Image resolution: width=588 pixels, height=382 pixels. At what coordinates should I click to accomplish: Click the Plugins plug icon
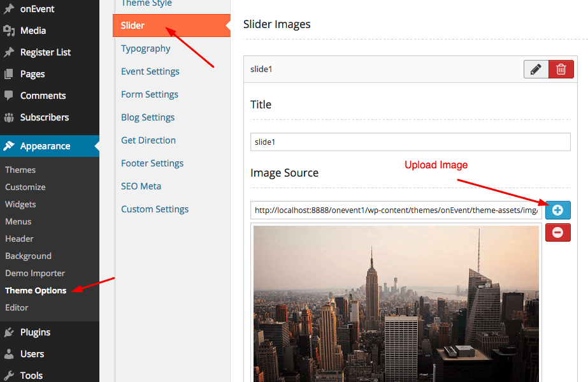9,332
